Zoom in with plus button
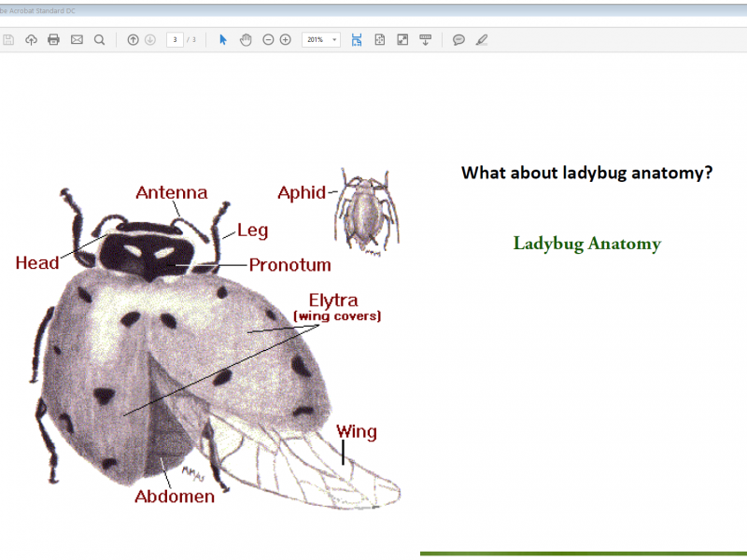Viewport: 747px width, 560px height. [x=286, y=40]
